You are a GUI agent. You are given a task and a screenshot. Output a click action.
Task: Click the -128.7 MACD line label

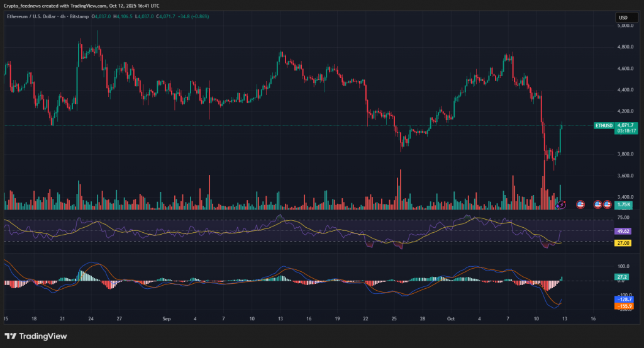pyautogui.click(x=624, y=300)
